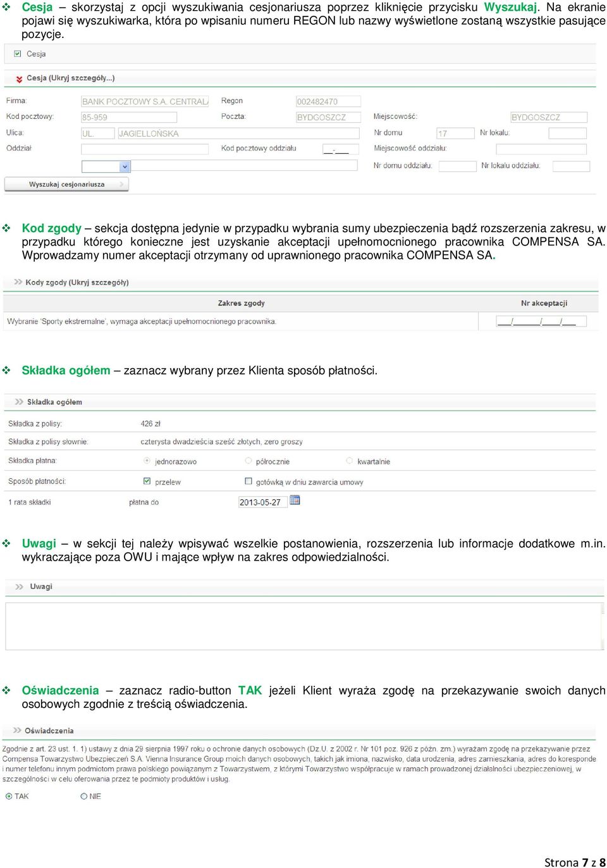Collapse the Oświadczenia section
The height and width of the screenshot is (868, 607).
17,731
